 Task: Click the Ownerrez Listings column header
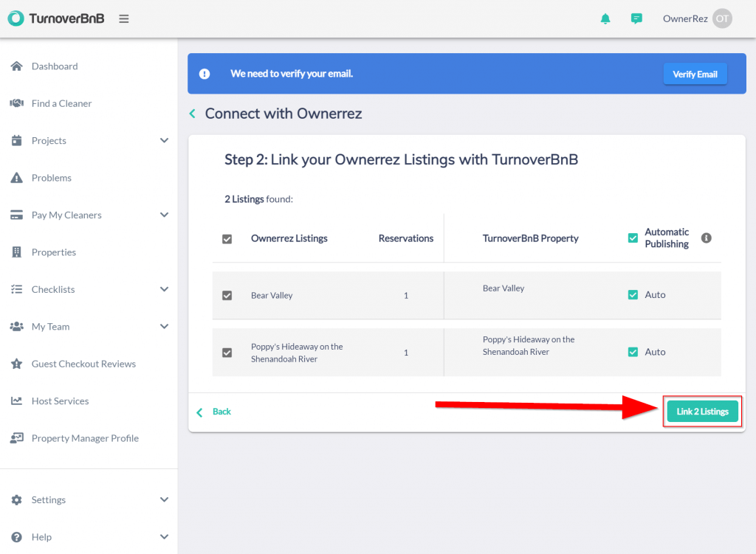point(289,238)
